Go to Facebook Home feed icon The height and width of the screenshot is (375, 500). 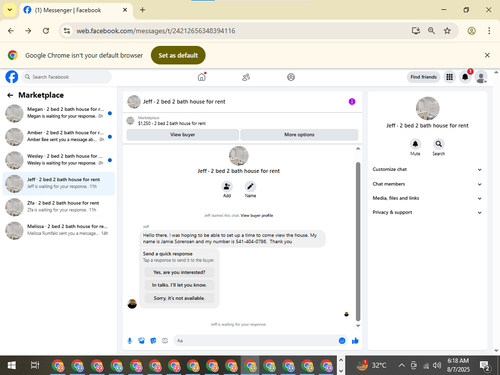[x=202, y=77]
